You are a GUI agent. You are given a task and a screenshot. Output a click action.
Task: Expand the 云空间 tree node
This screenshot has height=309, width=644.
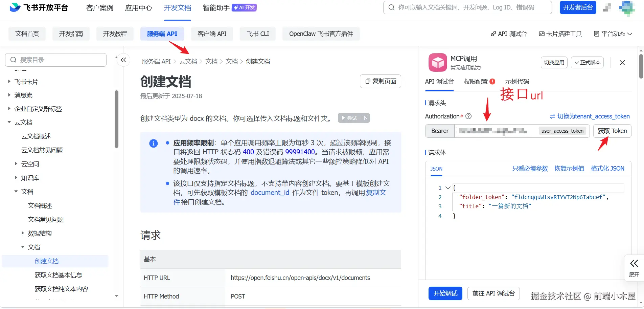pyautogui.click(x=16, y=164)
